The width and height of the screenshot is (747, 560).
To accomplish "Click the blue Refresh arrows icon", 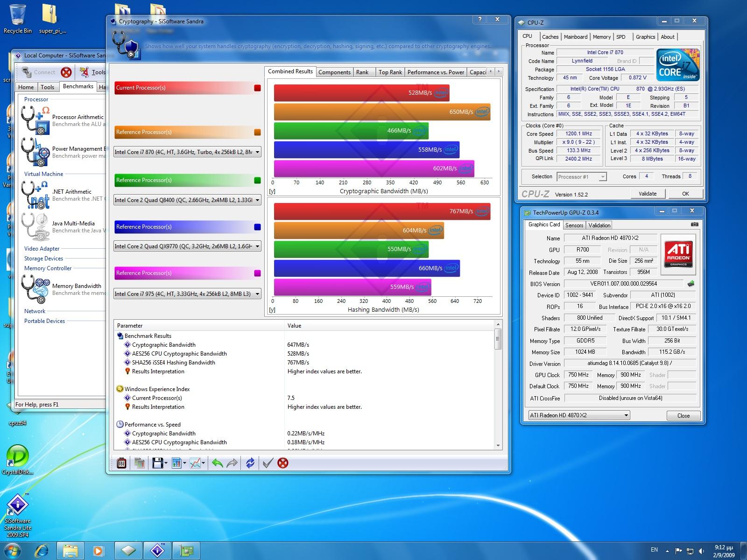I will point(250,463).
